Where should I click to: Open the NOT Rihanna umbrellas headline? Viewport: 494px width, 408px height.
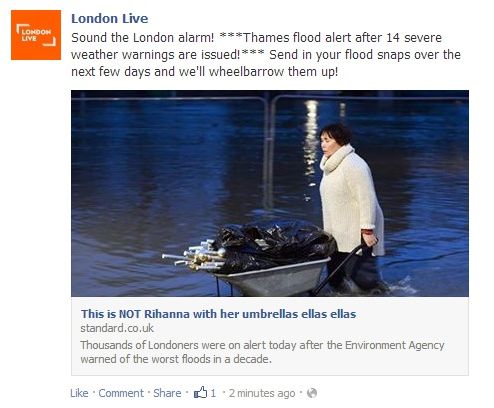[x=218, y=314]
